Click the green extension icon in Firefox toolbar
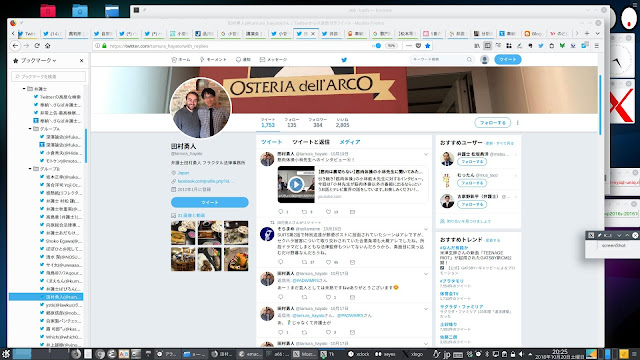640x360 pixels. [562, 46]
